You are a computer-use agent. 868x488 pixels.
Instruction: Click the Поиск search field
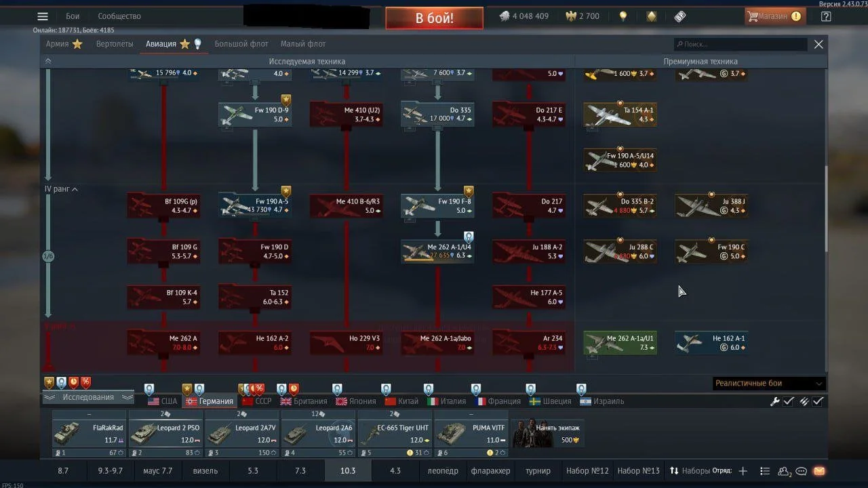[x=741, y=44]
